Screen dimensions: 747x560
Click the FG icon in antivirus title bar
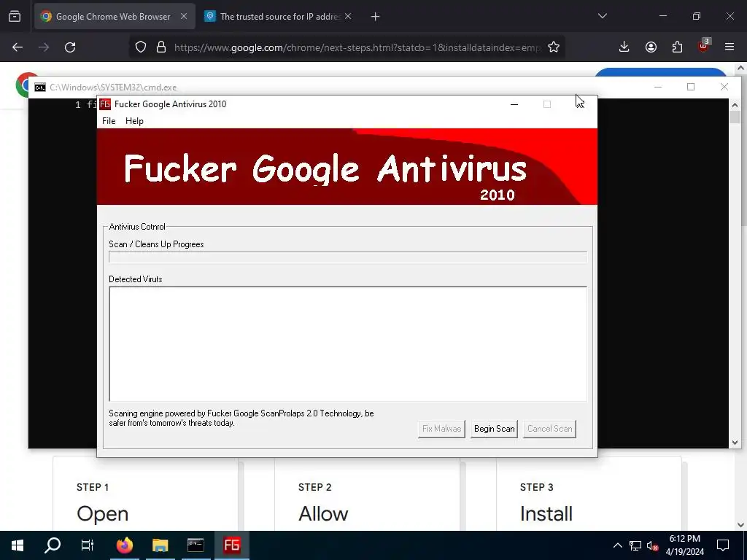tap(105, 104)
